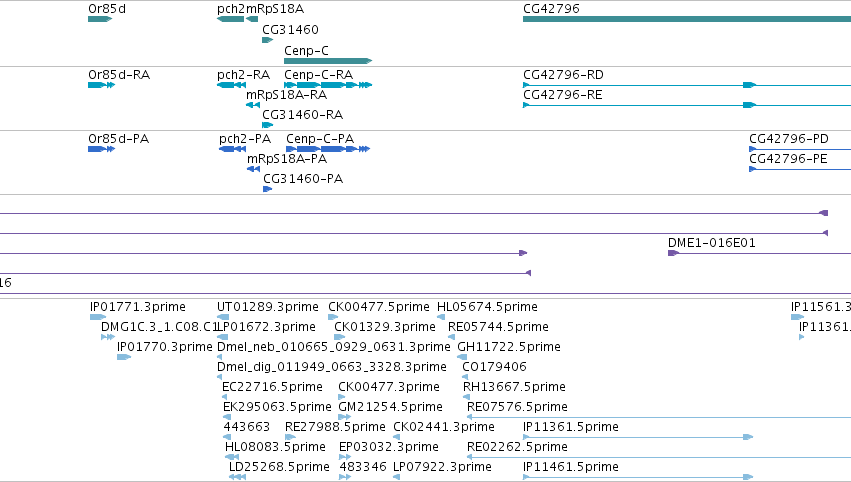This screenshot has height=482, width=851.
Task: Select the LD25268.5prime EST
Action: coord(237,477)
